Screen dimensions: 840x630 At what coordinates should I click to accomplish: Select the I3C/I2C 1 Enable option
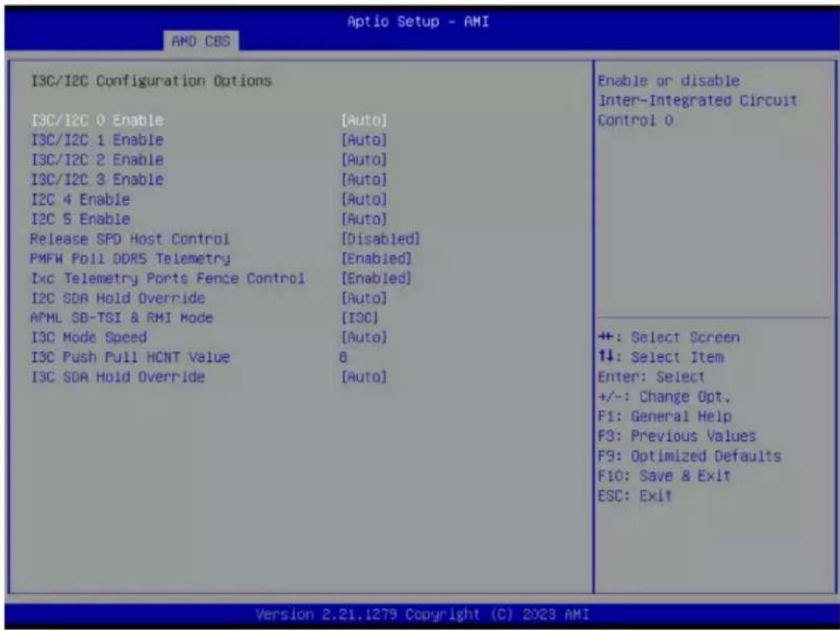point(97,140)
